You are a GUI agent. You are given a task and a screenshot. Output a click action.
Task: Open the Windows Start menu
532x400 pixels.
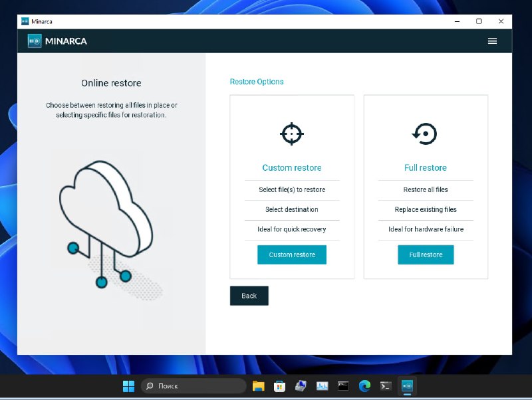[x=128, y=386]
